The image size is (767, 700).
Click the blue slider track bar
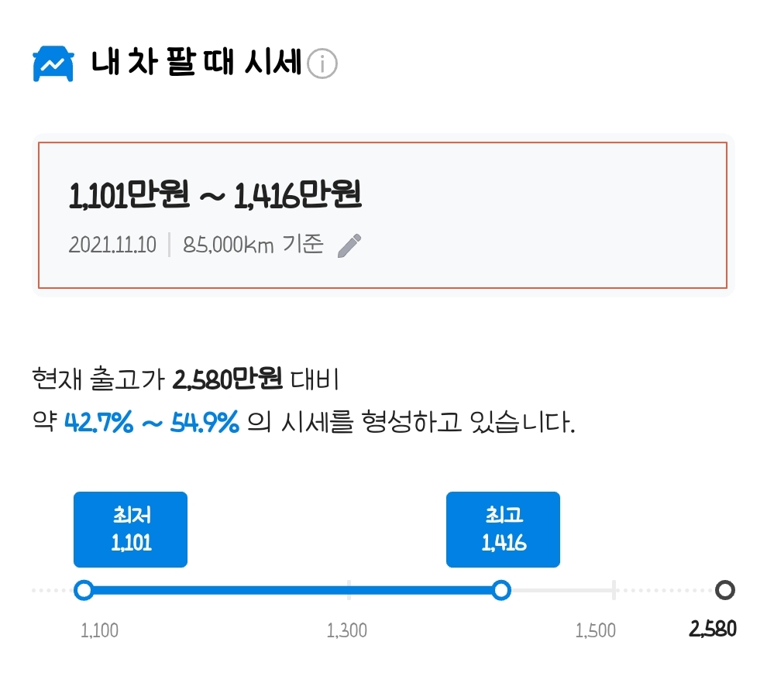point(294,591)
